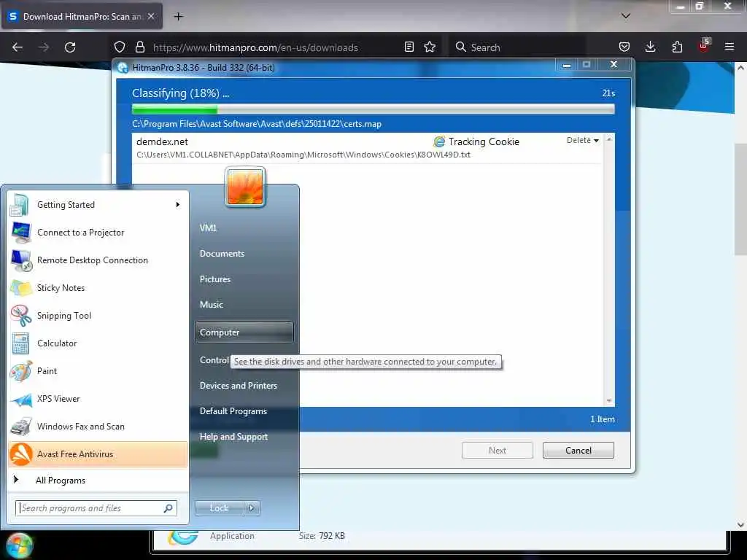Open Sticky Notes

pos(98,287)
